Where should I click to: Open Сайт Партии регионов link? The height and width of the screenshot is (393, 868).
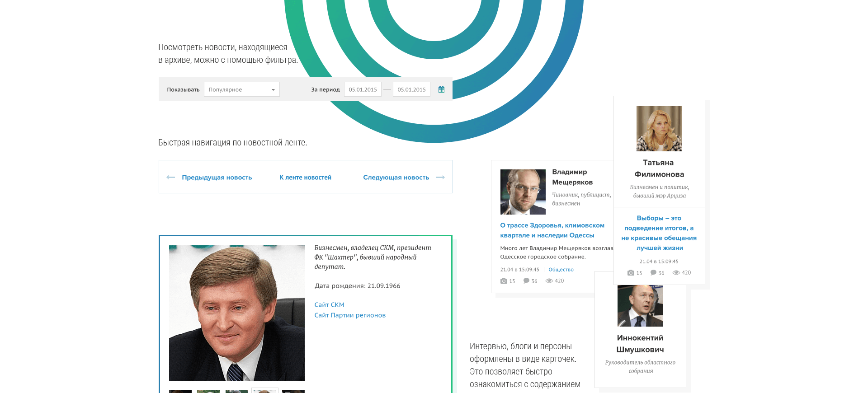coord(350,315)
